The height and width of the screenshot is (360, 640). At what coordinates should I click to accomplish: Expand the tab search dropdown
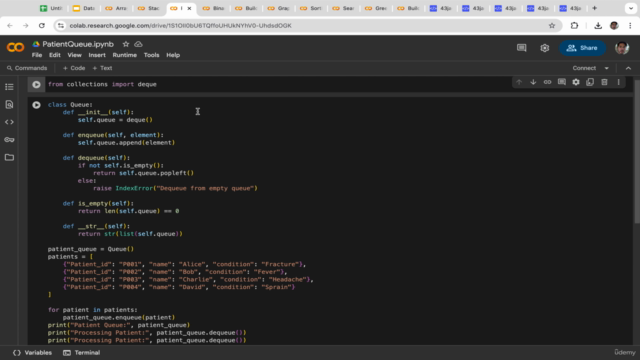631,8
